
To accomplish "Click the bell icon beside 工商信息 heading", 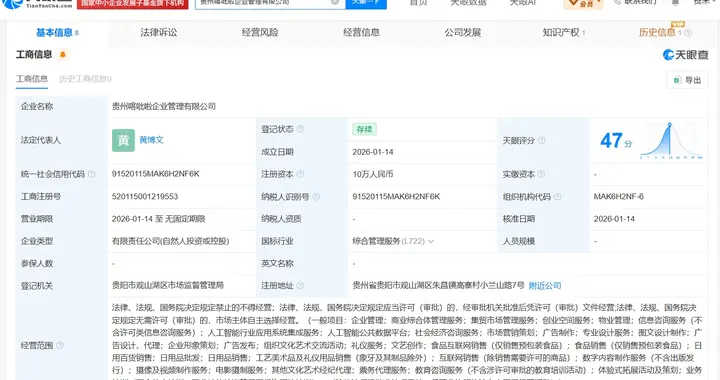I will [63, 55].
